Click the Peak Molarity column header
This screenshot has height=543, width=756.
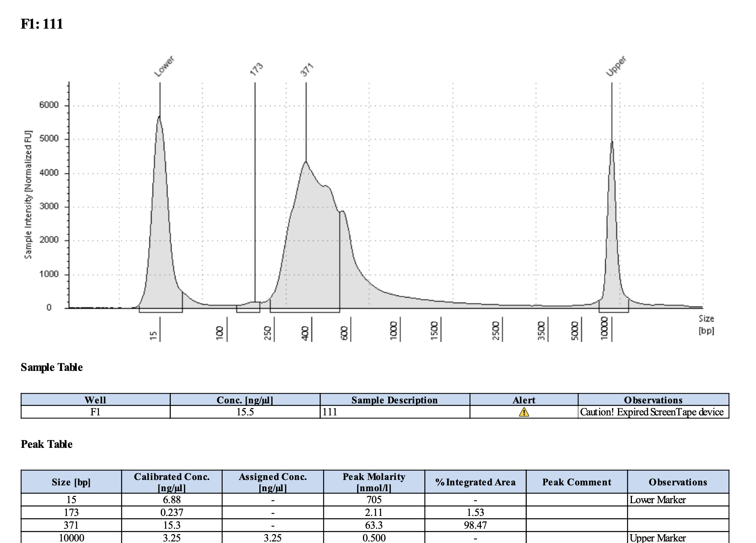click(x=374, y=482)
